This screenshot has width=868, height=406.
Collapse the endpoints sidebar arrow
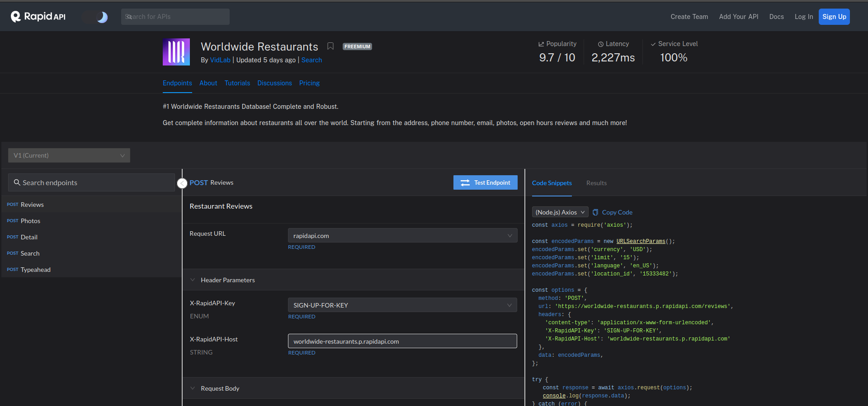(182, 183)
